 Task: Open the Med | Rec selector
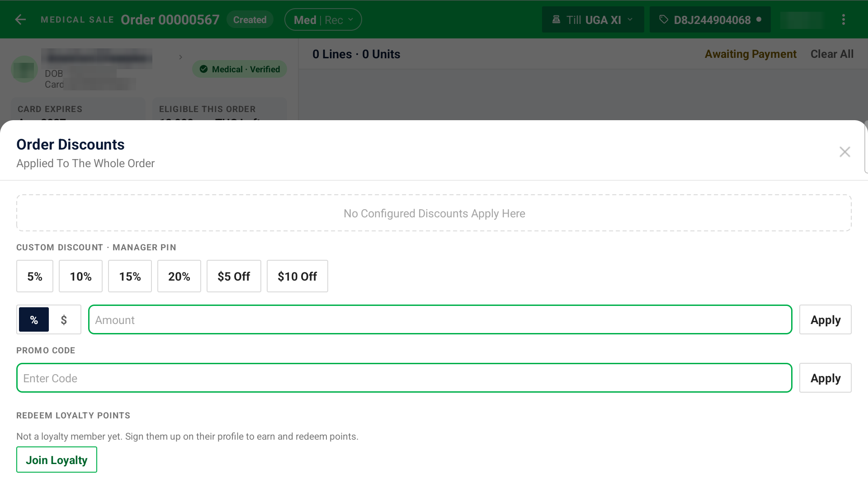[323, 20]
